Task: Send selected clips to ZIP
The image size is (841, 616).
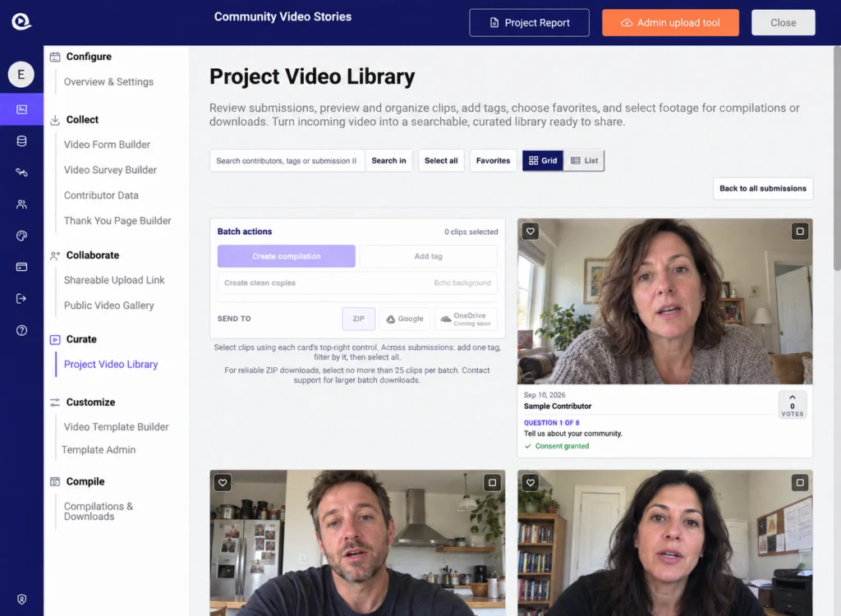Action: 358,319
